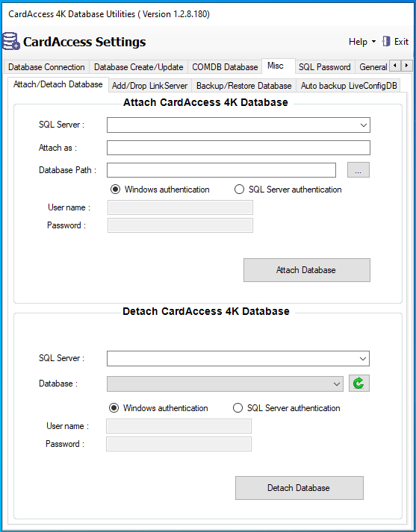Select SQL Server authentication in Attach section
The image size is (416, 532).
(x=288, y=190)
